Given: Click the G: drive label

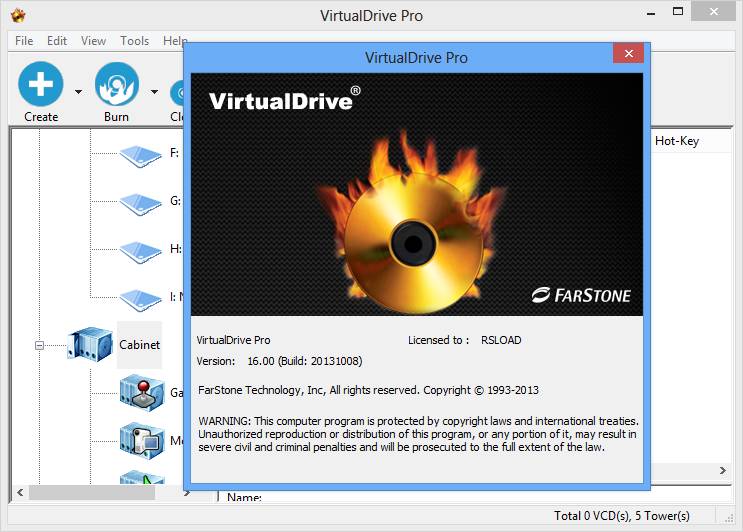Looking at the screenshot, I should (x=175, y=201).
